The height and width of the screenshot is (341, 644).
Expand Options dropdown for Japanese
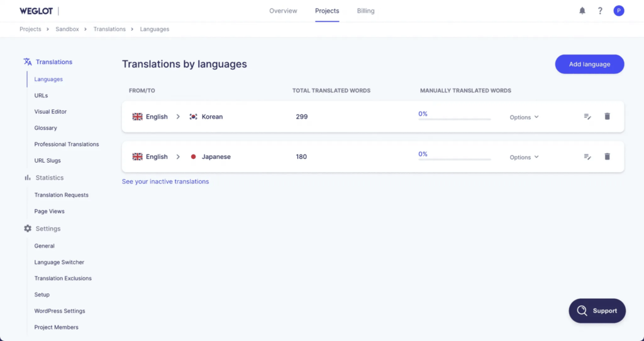pyautogui.click(x=524, y=158)
